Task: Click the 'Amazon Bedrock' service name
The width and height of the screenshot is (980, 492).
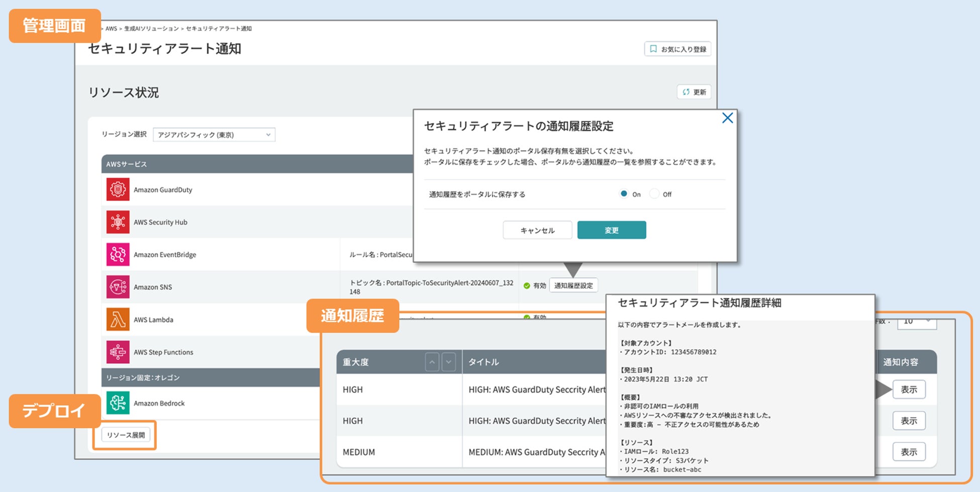Action: (x=159, y=404)
